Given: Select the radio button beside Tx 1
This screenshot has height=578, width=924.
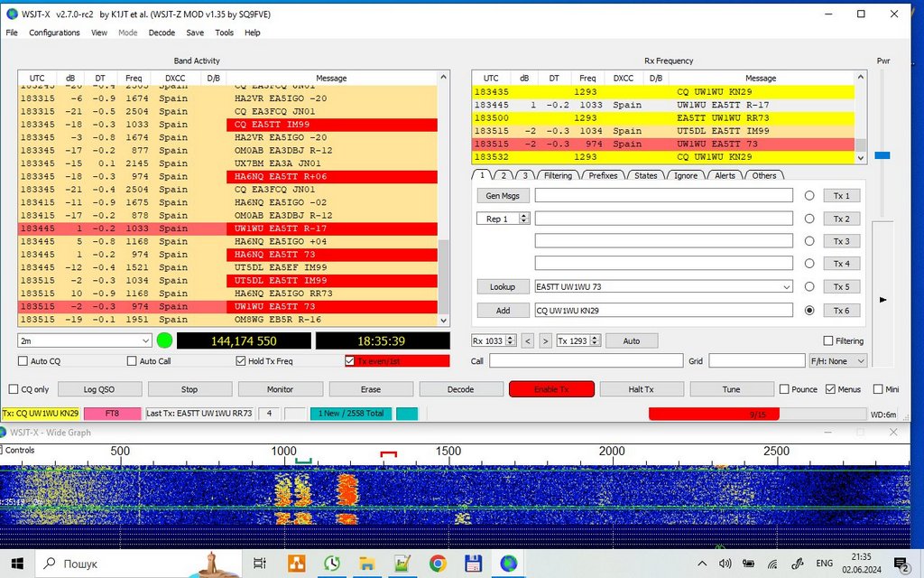Looking at the screenshot, I should tap(809, 195).
